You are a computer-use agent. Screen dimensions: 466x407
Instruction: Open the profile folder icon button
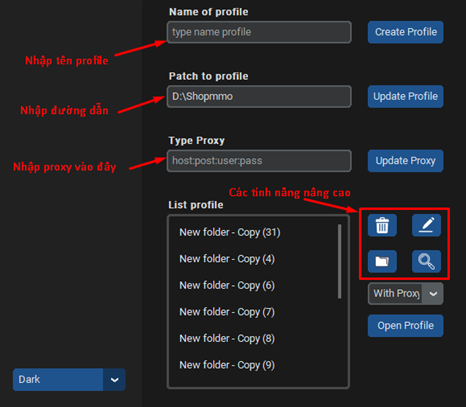coord(382,261)
